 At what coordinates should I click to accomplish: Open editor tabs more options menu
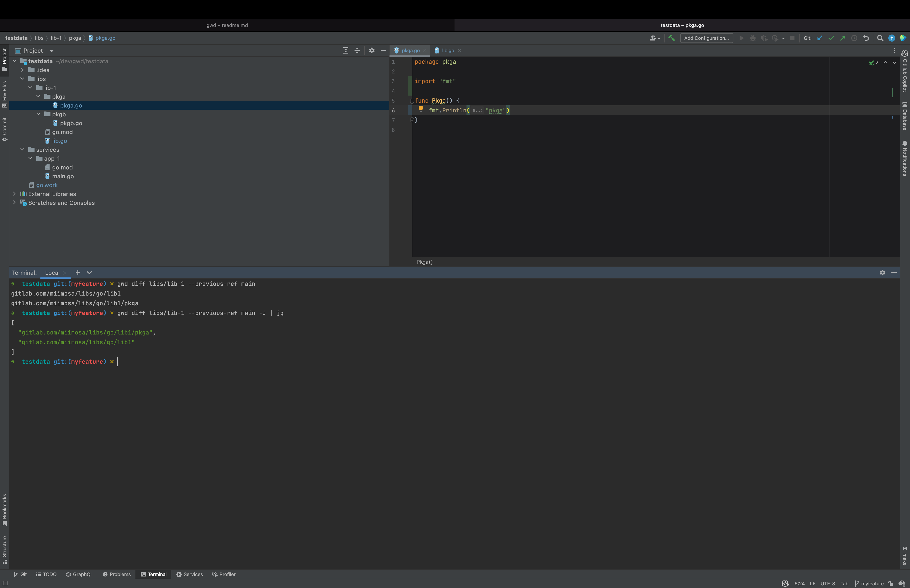pos(894,50)
